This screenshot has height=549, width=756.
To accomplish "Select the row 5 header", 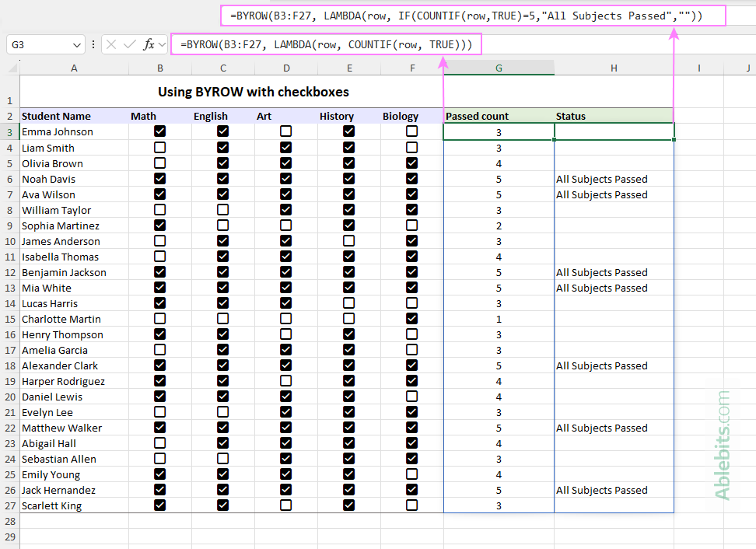I will point(10,163).
